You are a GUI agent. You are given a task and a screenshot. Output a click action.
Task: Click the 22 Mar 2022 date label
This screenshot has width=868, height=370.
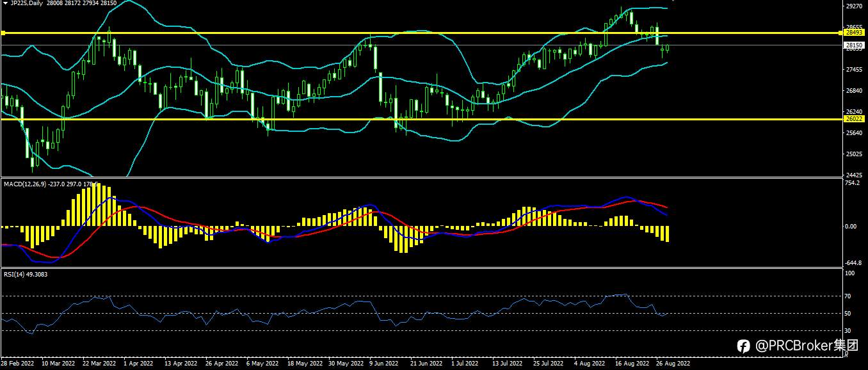98,363
